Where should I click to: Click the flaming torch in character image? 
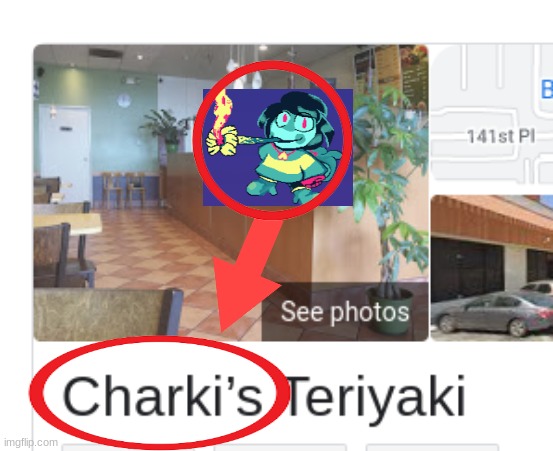222,123
